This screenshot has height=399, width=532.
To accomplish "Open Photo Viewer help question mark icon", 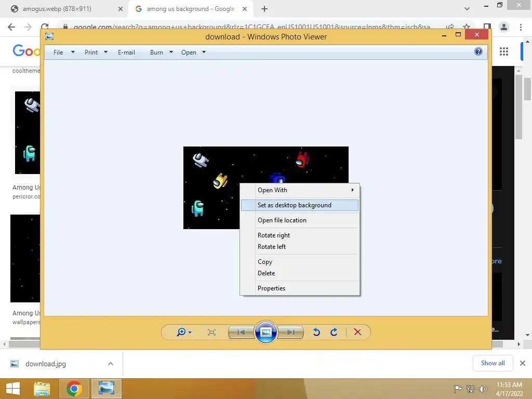I will coord(478,51).
